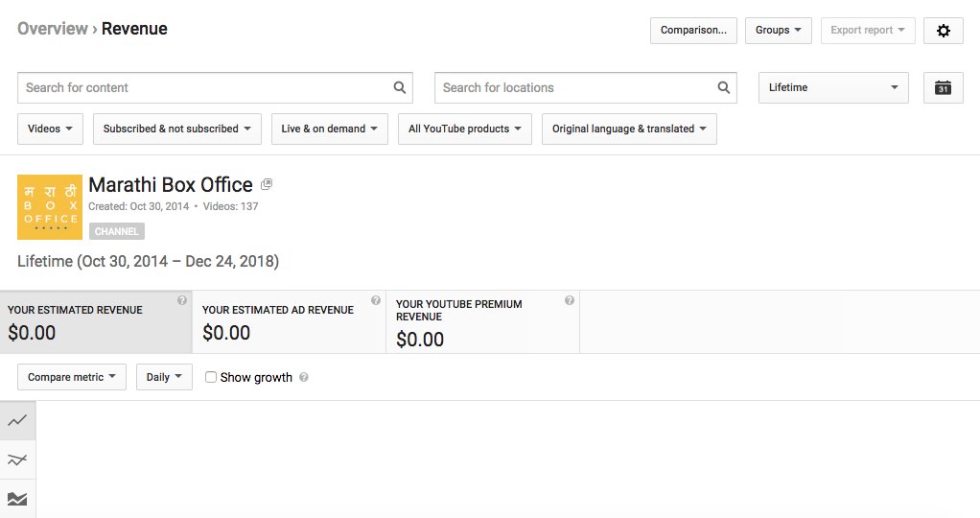Open the Lifetime date range dropdown
This screenshot has height=518, width=980.
(x=833, y=87)
